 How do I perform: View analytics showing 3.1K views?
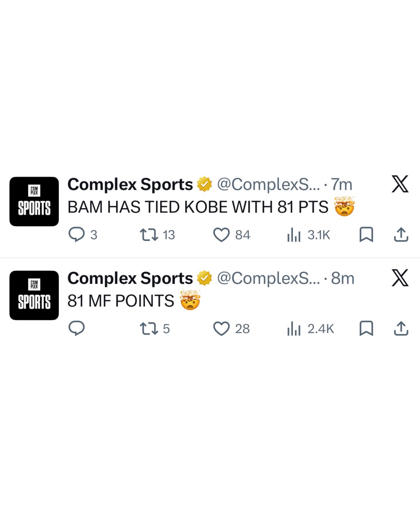point(294,235)
